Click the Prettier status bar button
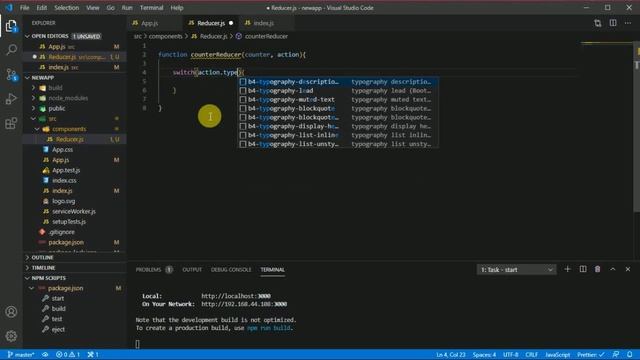 coord(591,355)
